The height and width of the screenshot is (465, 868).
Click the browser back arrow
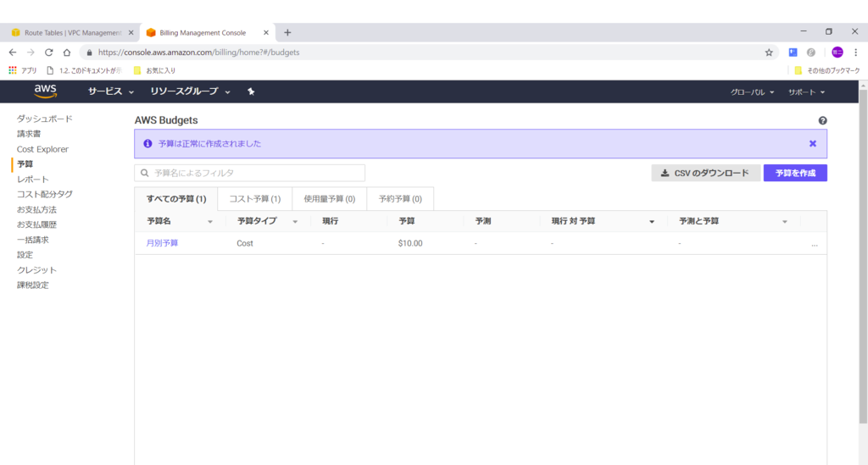(x=13, y=53)
